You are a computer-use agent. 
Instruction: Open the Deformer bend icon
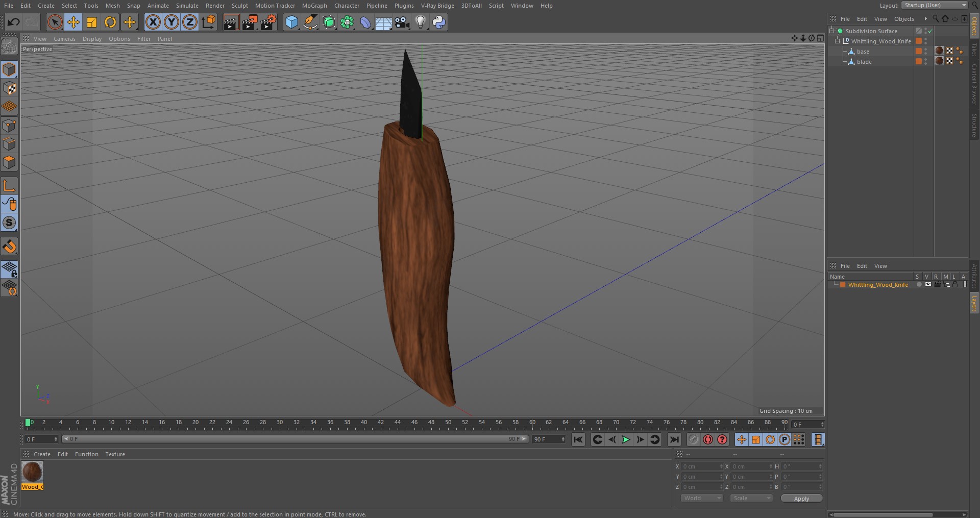365,22
